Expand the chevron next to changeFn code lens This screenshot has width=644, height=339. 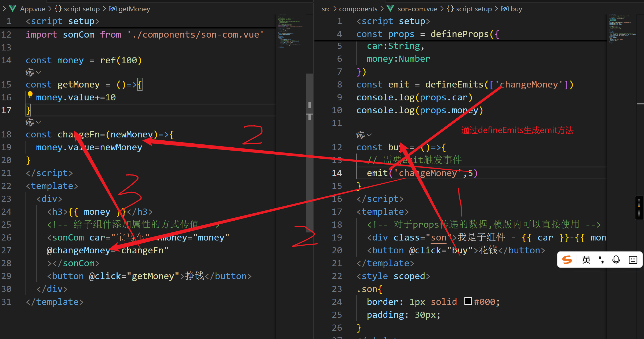pos(38,122)
